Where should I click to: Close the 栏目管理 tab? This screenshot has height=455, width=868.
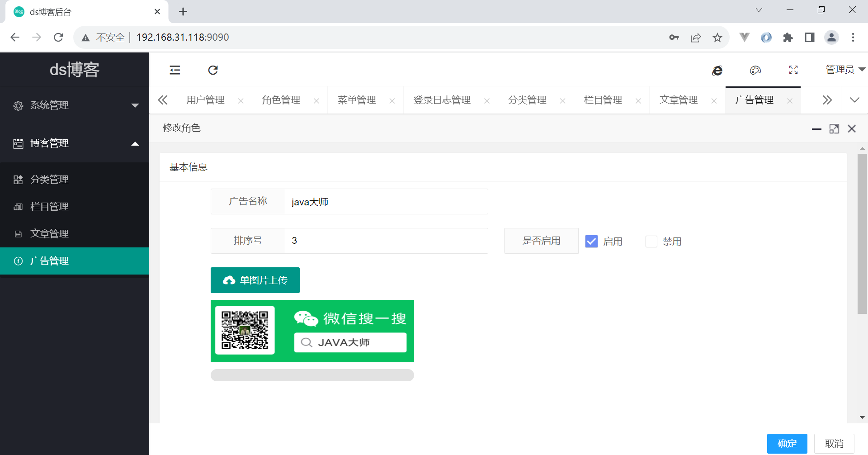638,101
